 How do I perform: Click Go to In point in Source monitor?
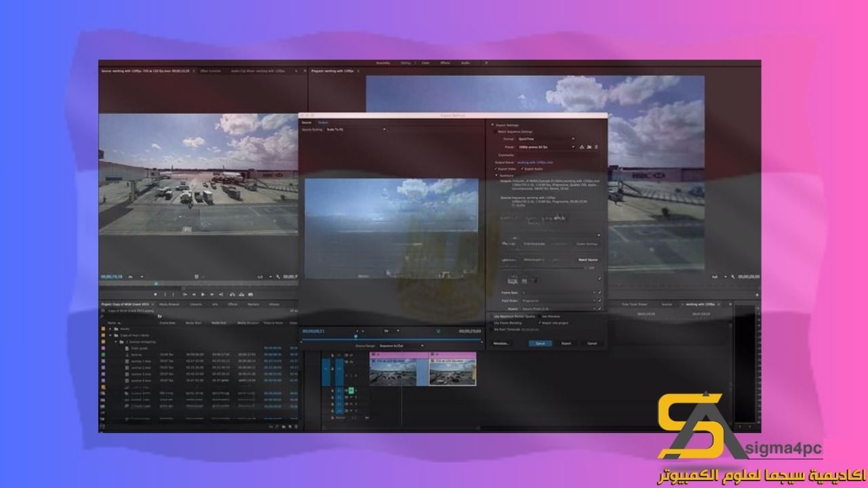coord(185,294)
